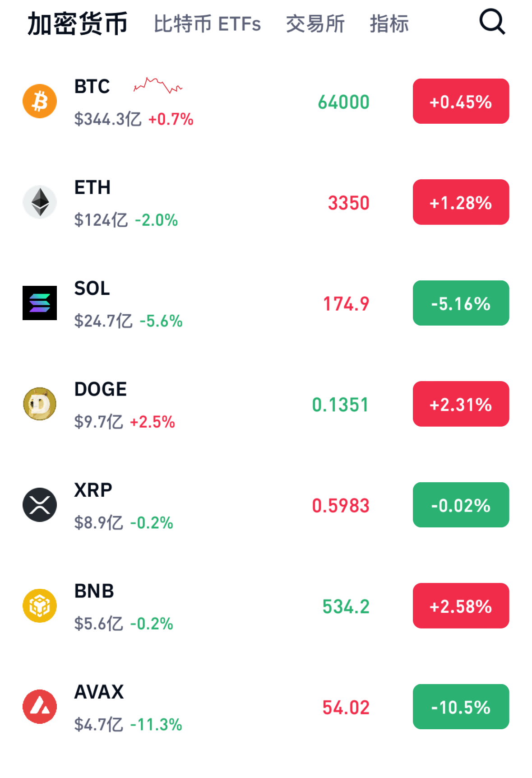This screenshot has width=532, height=778.
Task: Tap the Ethereum diamond logo icon
Action: (x=40, y=202)
